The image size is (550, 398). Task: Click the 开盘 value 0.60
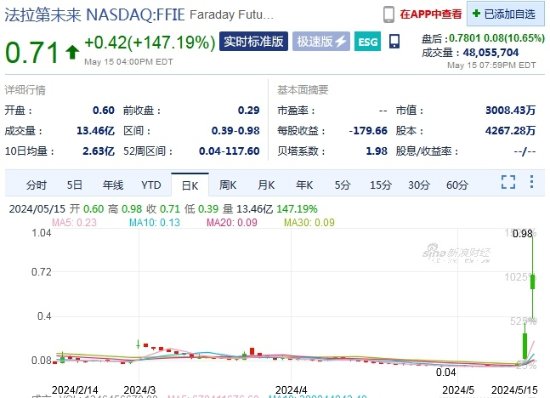[x=103, y=110]
